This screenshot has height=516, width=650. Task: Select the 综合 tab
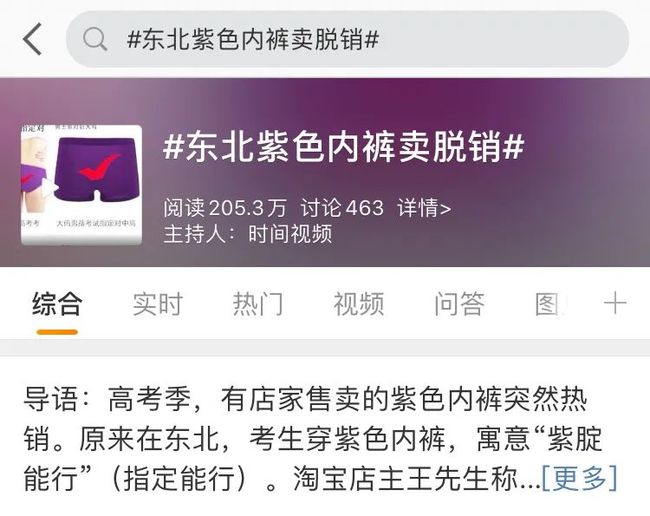tap(57, 304)
